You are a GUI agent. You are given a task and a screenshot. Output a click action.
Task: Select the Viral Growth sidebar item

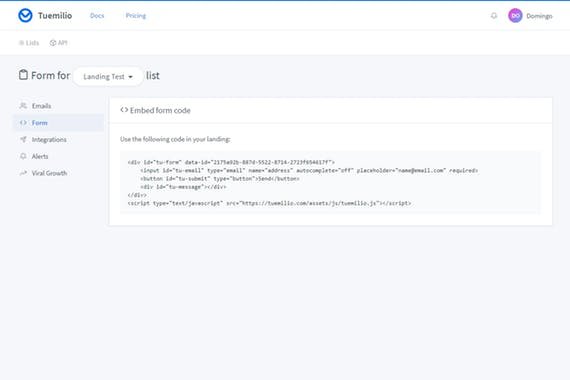[x=59, y=173]
